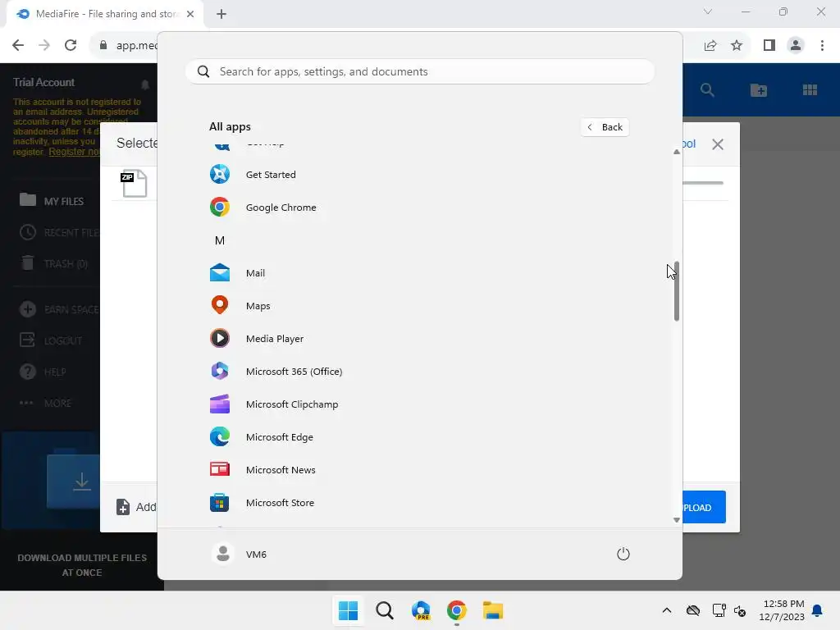Image resolution: width=840 pixels, height=630 pixels.
Task: Click the taskbar clock showing 12:58 PM
Action: pyautogui.click(x=782, y=610)
